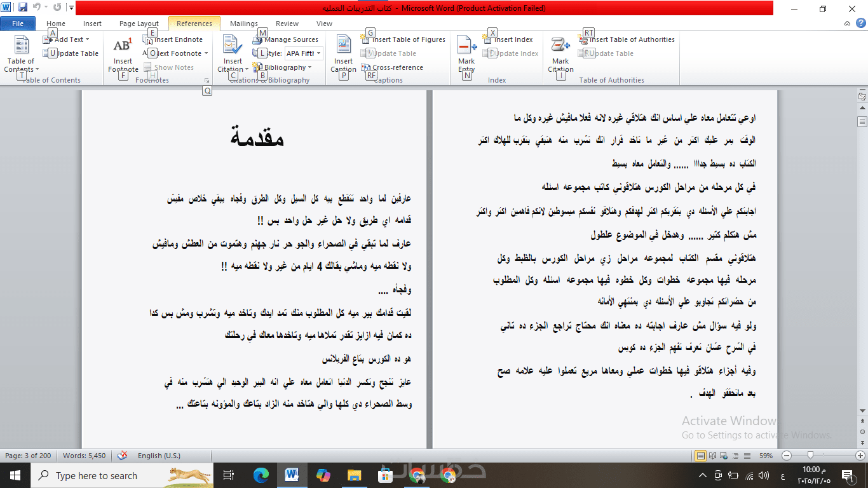868x488 pixels.
Task: Click the Insert Footnote AB icon
Action: tap(123, 46)
